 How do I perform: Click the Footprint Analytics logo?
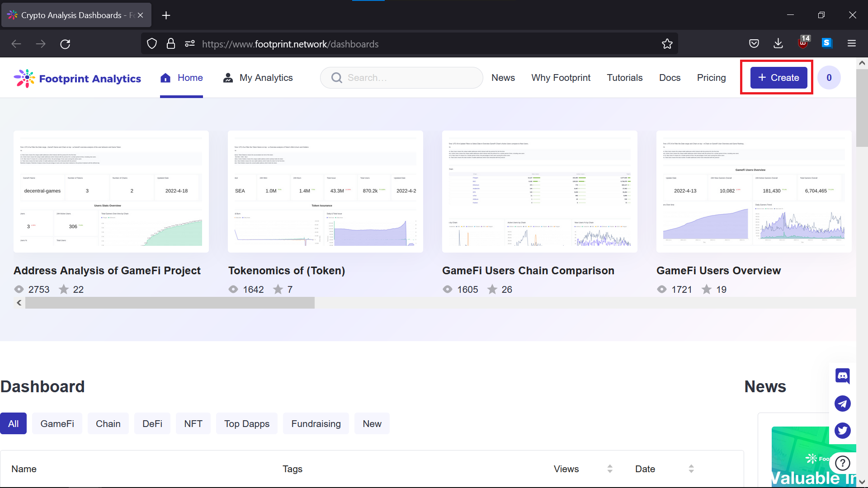(77, 78)
